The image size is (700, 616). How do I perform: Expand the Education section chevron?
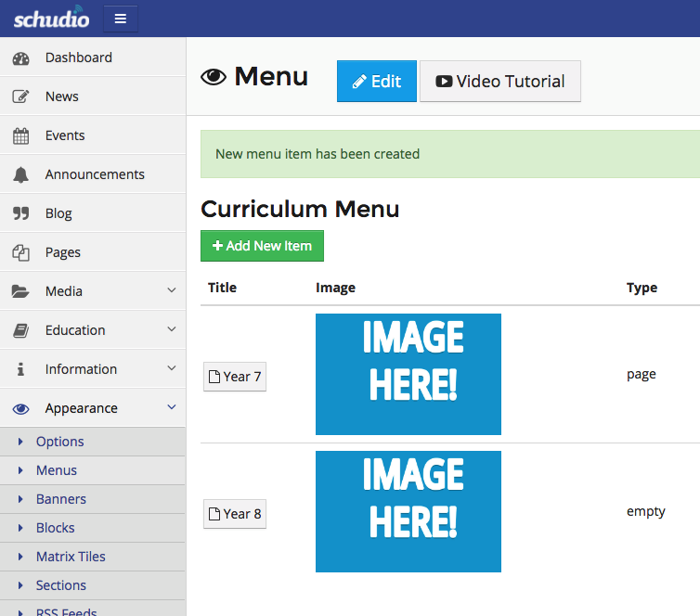pos(172,329)
